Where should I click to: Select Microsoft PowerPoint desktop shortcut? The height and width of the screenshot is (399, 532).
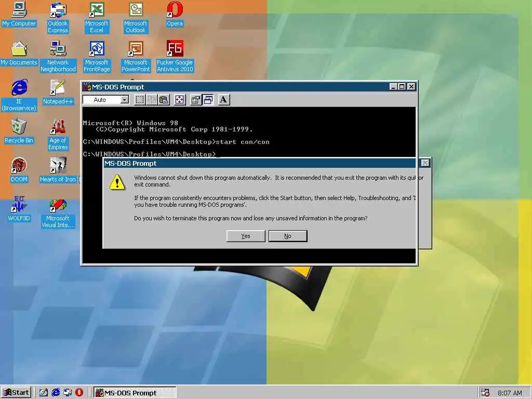coord(136,57)
